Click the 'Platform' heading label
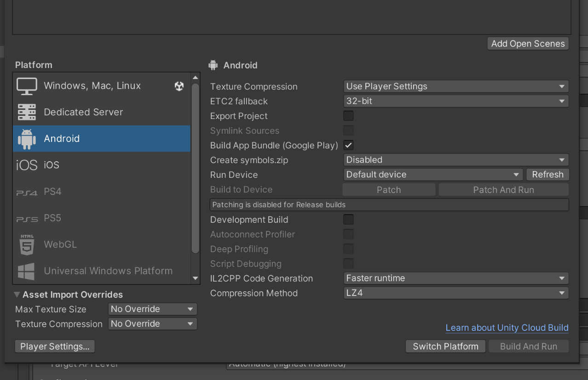Viewport: 588px width, 380px height. pyautogui.click(x=34, y=65)
